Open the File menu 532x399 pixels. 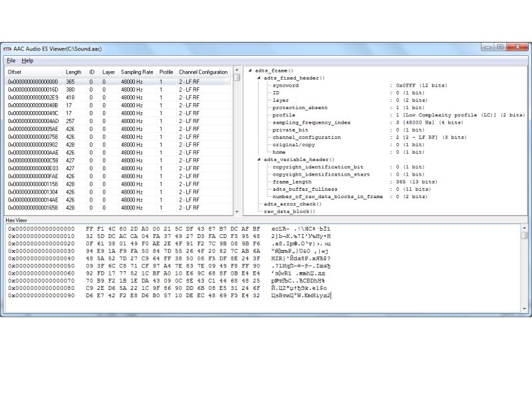[11, 61]
